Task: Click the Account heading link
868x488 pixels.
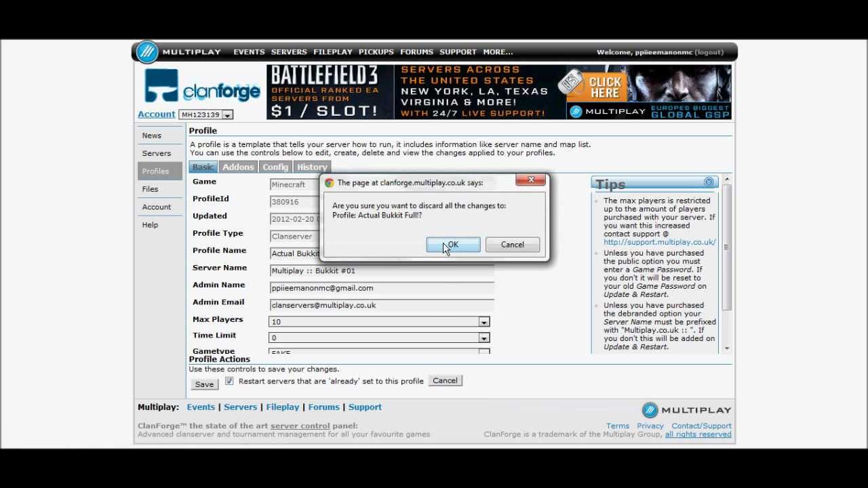Action: coord(157,115)
